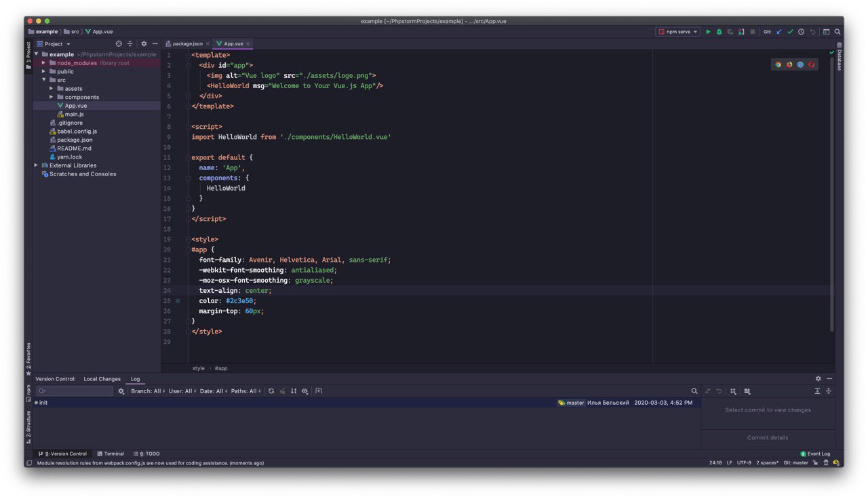Click the color swatch on line 25
868x499 pixels.
(x=178, y=300)
